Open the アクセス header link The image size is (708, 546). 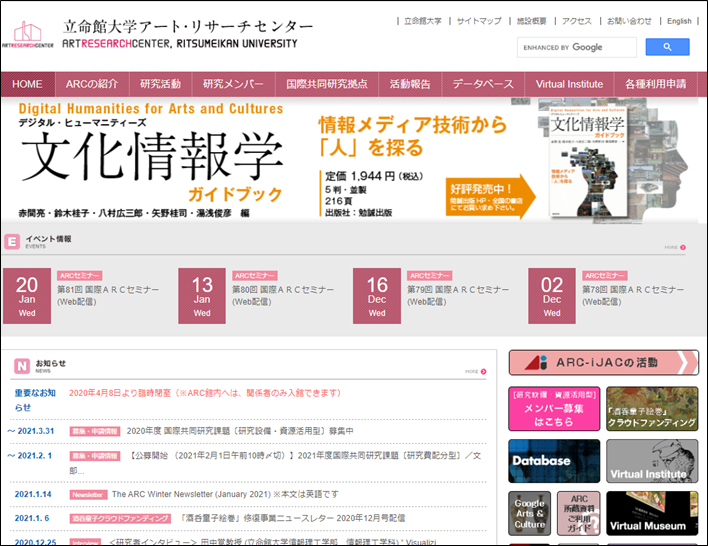point(577,21)
